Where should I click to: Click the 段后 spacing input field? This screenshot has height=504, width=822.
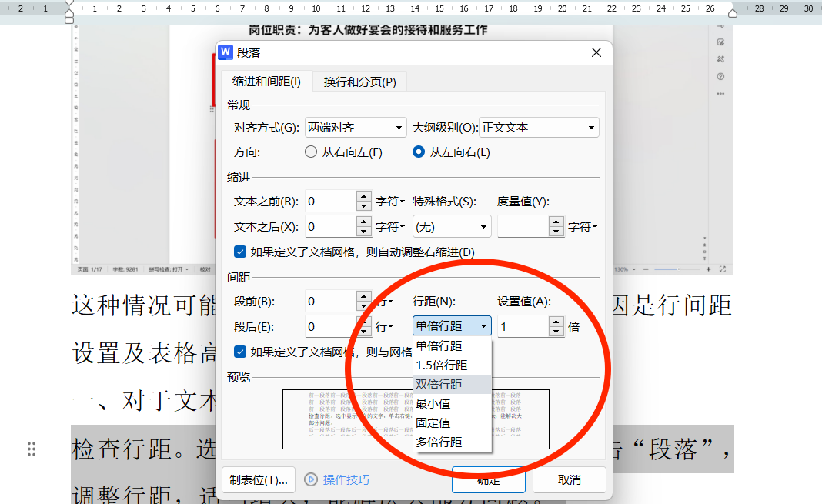331,327
